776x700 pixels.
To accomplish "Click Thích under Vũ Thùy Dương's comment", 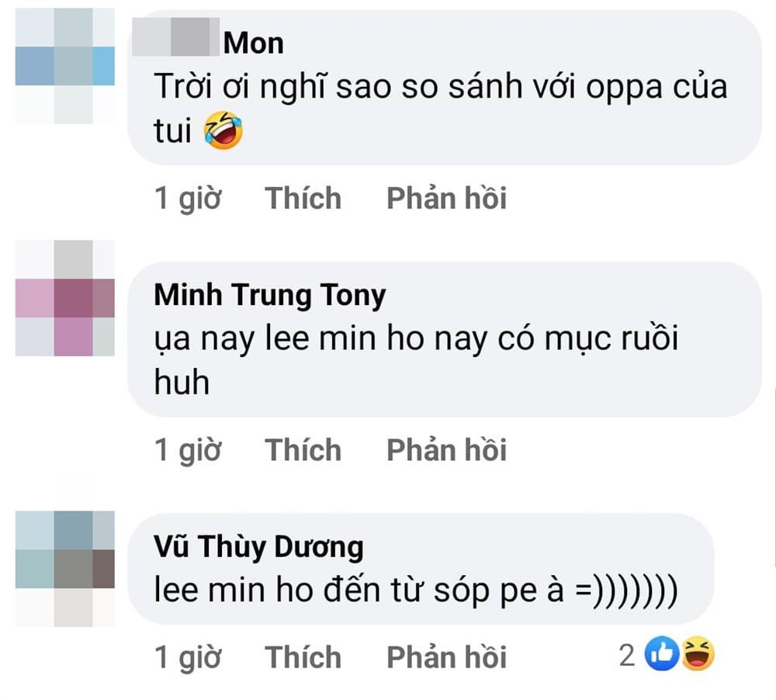I will click(x=303, y=657).
